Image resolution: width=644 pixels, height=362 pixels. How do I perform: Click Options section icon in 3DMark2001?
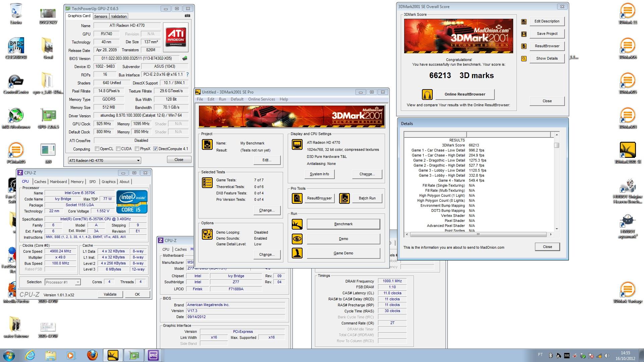pyautogui.click(x=207, y=234)
